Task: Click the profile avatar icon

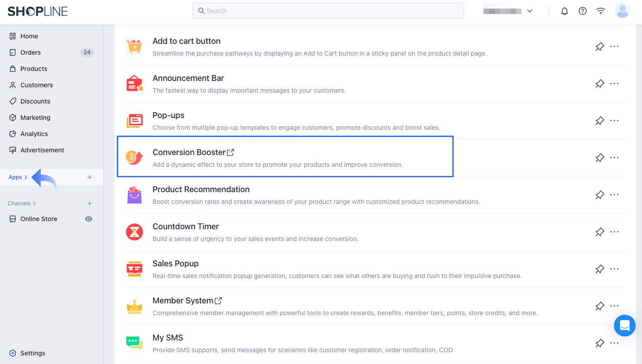Action: point(623,10)
